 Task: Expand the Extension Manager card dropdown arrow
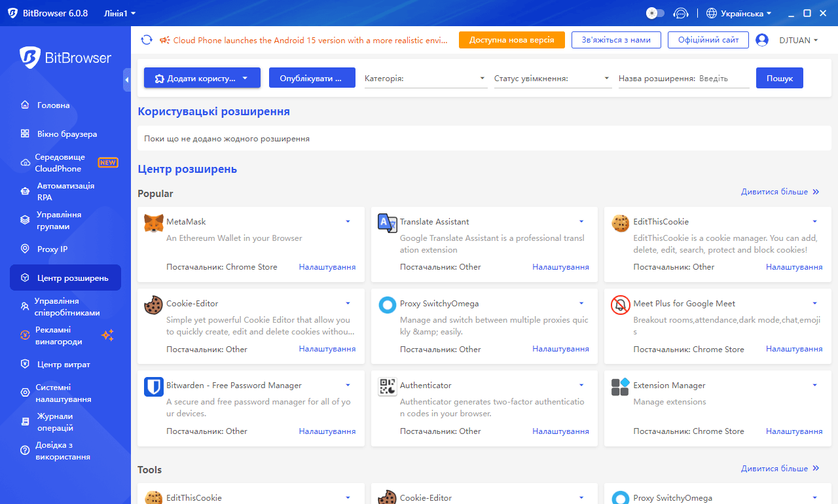(815, 385)
